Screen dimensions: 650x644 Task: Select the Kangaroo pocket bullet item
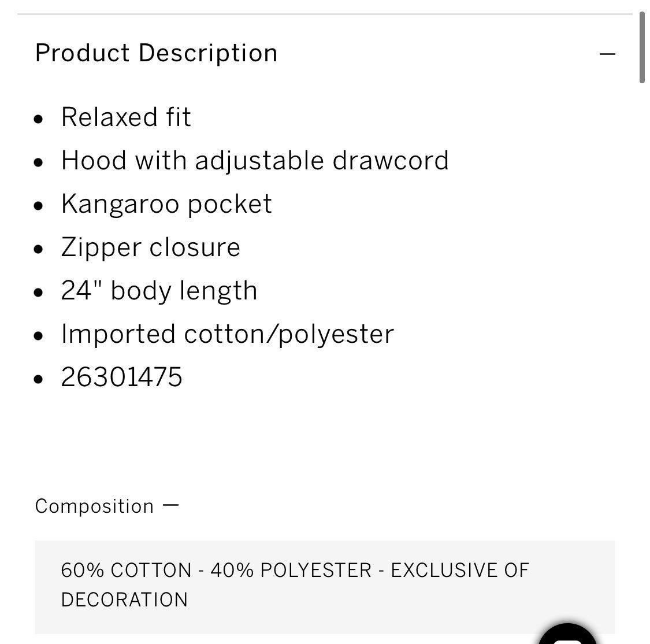click(166, 204)
